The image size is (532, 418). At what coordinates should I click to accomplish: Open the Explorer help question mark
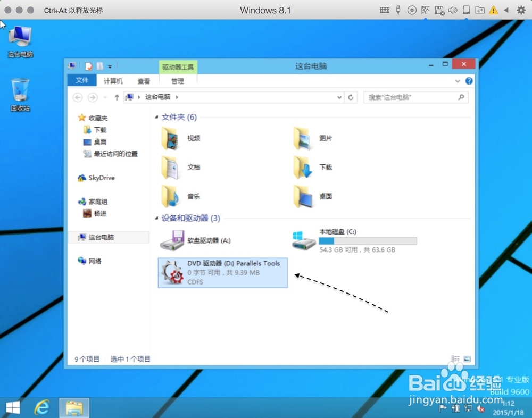coord(469,81)
